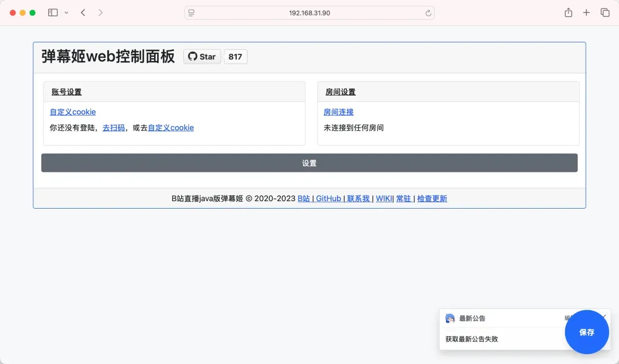Viewport: 619px width, 364px height.
Task: Click the 最新公告 avatar icon
Action: pos(450,318)
